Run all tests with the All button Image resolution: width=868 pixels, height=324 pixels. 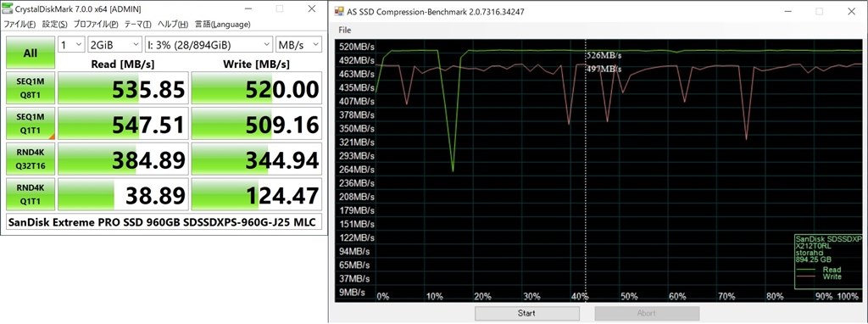point(31,53)
